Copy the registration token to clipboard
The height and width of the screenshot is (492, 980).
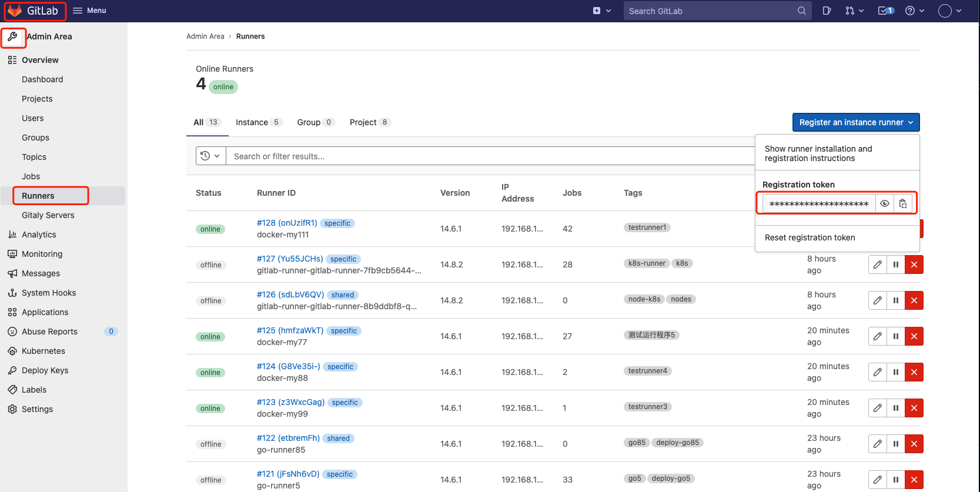coord(903,203)
